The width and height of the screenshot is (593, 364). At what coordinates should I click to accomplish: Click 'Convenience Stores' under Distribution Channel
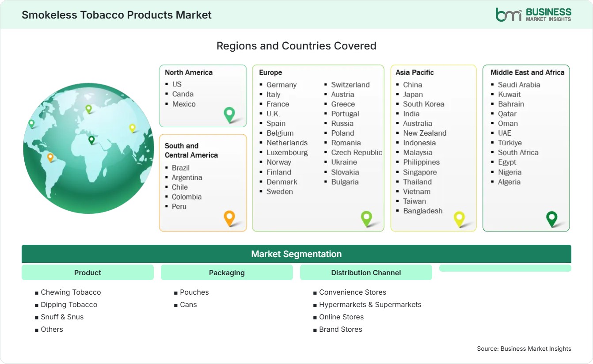click(353, 292)
